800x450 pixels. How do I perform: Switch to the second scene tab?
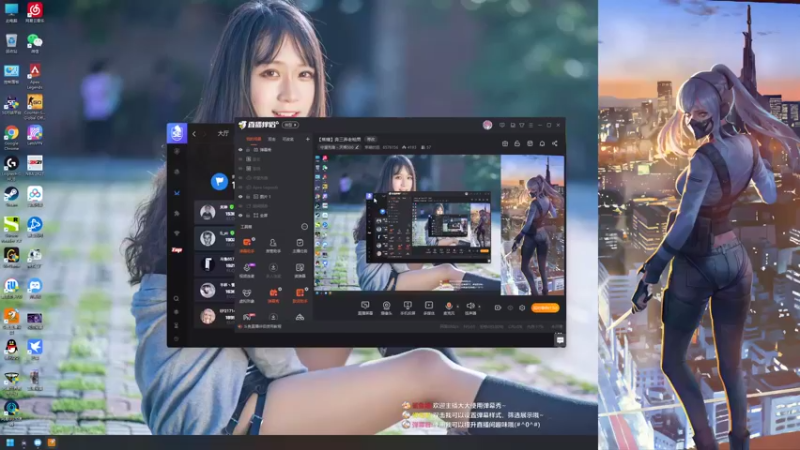272,139
